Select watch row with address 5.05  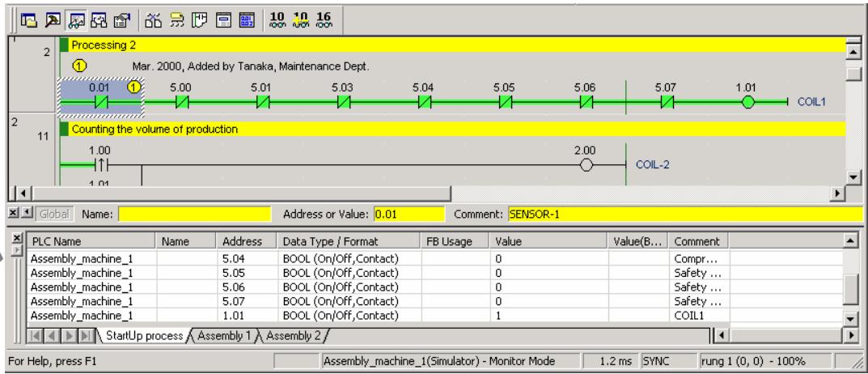pos(434,273)
